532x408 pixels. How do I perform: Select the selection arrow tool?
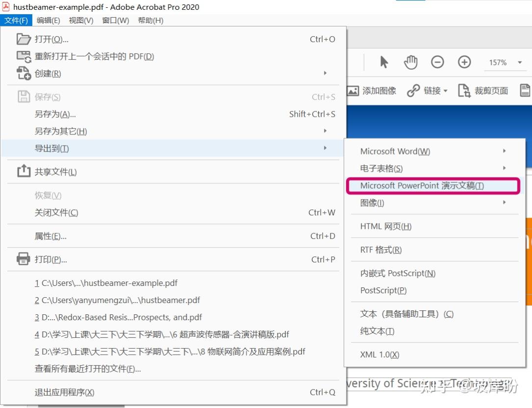coord(384,62)
